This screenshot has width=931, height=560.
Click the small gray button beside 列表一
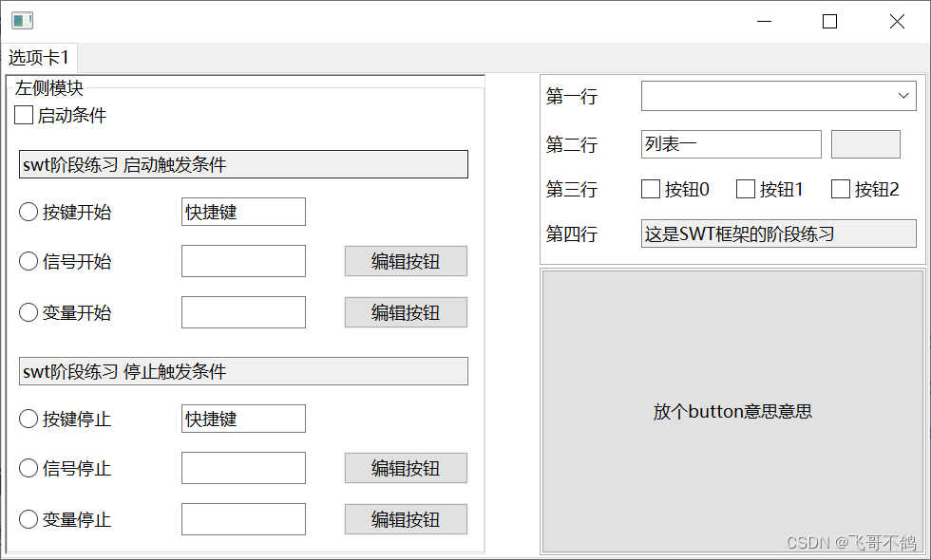coord(864,144)
